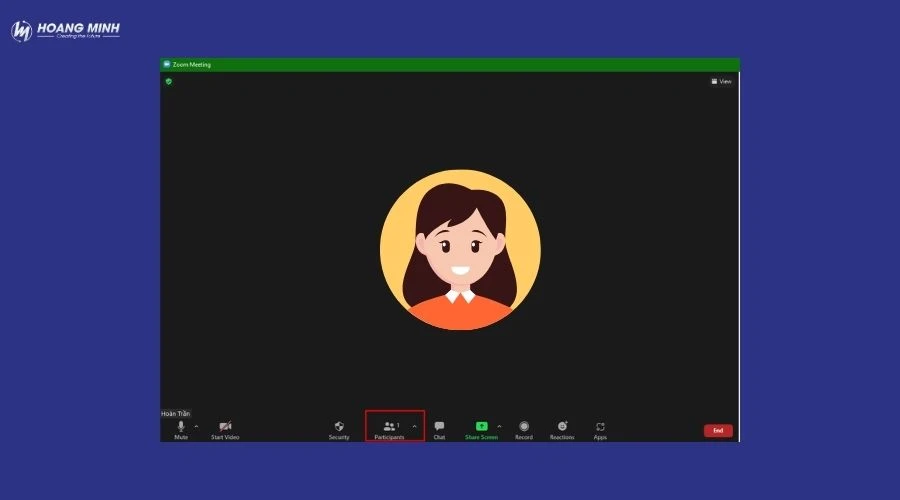Click the Hoàn Trần name label
The height and width of the screenshot is (500, 900).
pyautogui.click(x=176, y=413)
